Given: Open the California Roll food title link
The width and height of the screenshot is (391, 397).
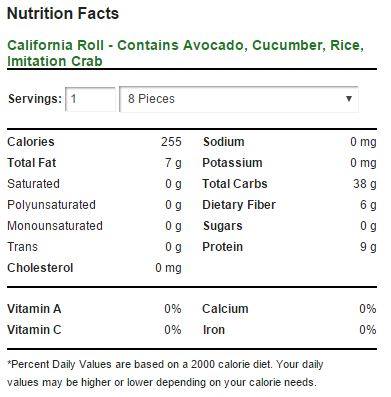Looking at the screenshot, I should click(185, 53).
